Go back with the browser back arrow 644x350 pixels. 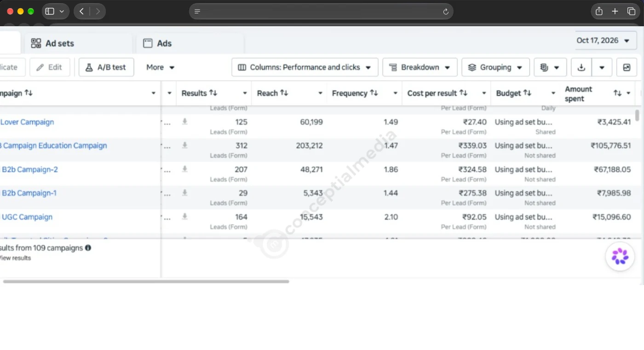81,12
